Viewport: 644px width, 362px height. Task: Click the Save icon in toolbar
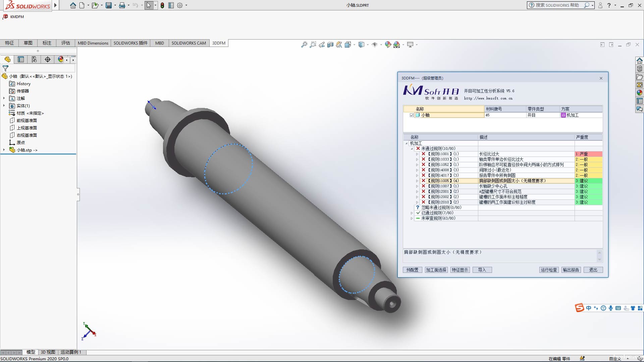109,5
